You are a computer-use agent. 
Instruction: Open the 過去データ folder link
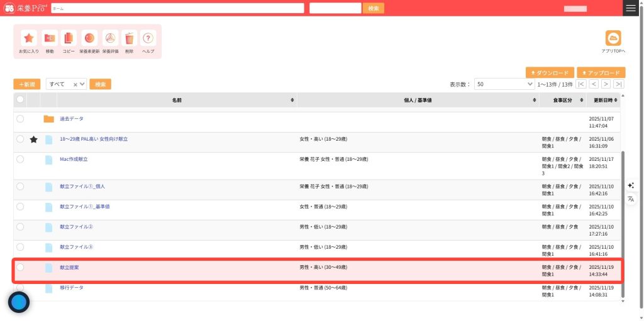click(72, 119)
